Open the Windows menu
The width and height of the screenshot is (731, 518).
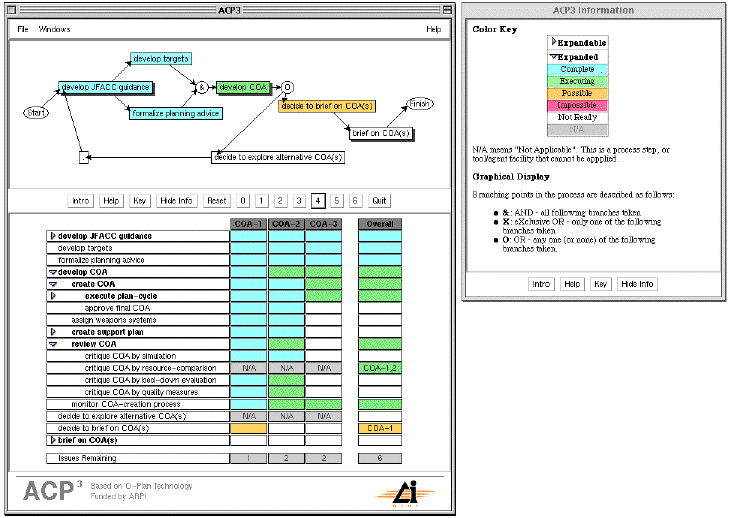point(54,29)
